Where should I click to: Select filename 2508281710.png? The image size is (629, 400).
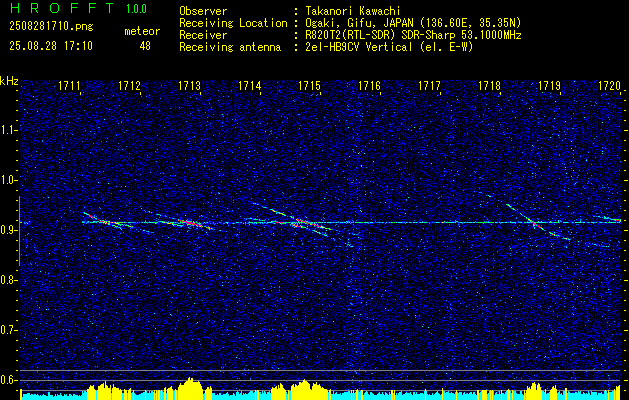click(51, 27)
